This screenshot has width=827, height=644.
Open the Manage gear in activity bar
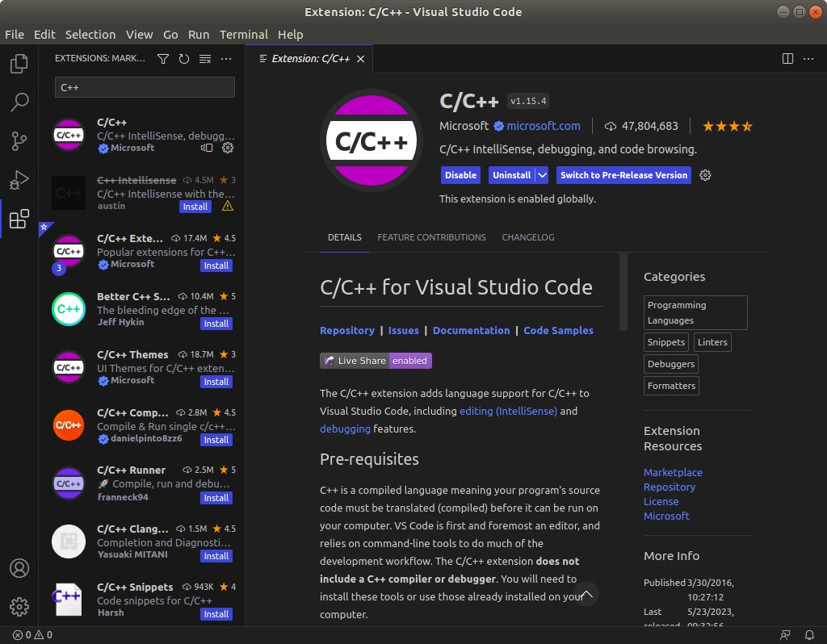pos(19,607)
